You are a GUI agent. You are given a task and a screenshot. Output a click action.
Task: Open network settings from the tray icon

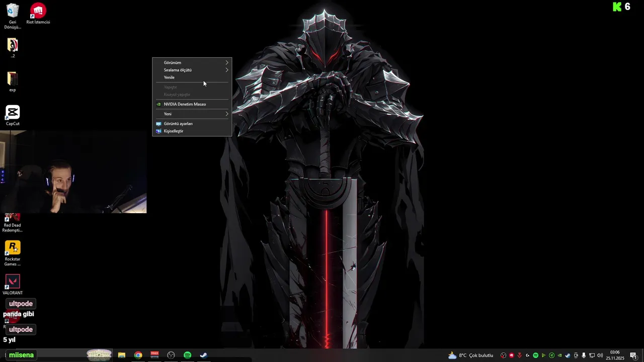click(592, 355)
